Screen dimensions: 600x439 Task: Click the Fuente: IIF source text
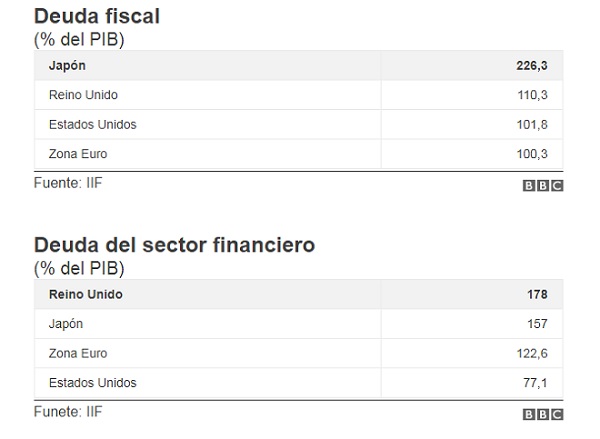coord(68,183)
